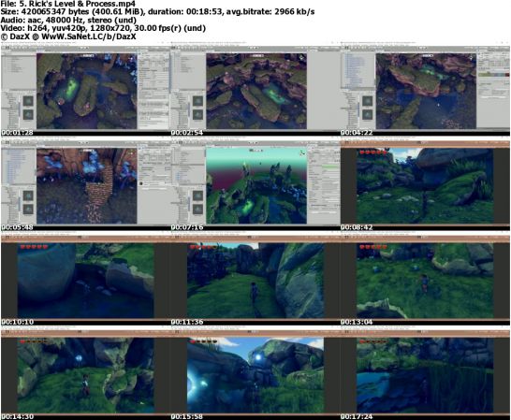Open the video frame at 00:02:54
The height and width of the screenshot is (420, 511).
click(x=255, y=89)
